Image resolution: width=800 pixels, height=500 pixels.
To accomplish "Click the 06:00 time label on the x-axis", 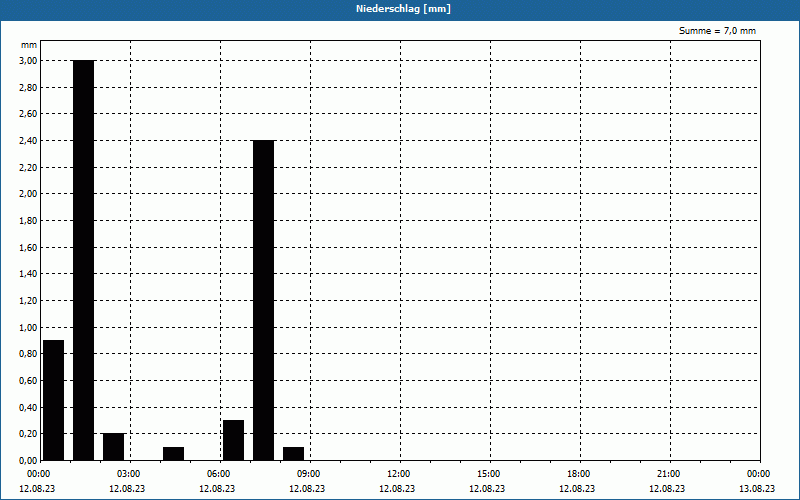I will point(218,474).
